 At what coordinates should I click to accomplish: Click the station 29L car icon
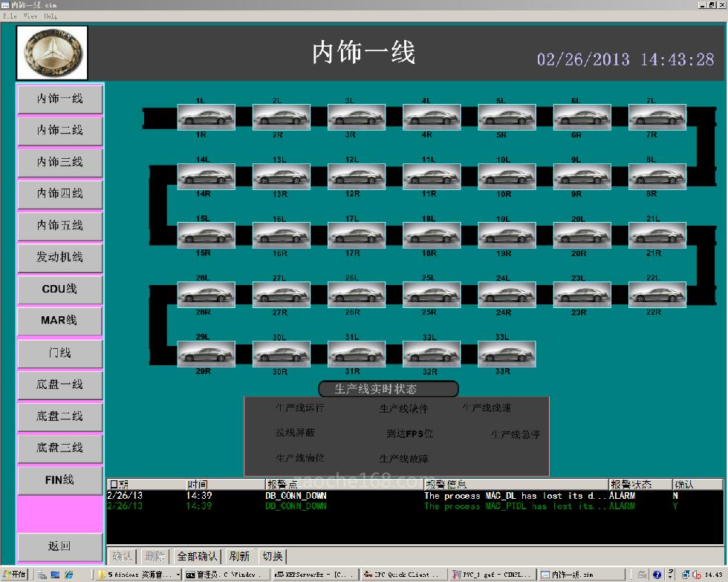206,354
